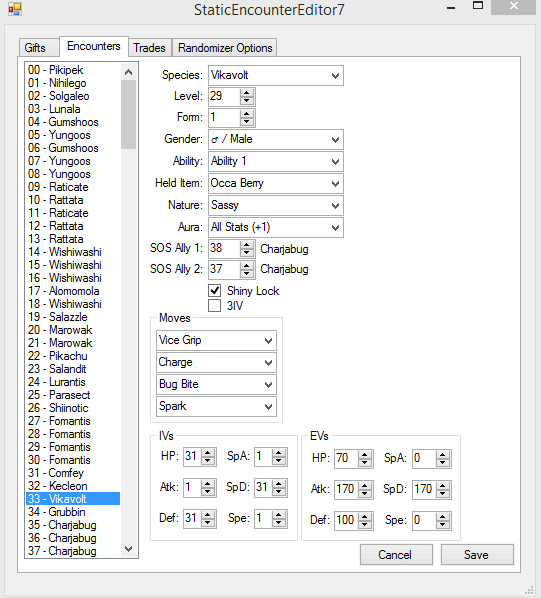The width and height of the screenshot is (541, 598).
Task: Decrement SOS Ally 2 spinner down
Action: (247, 273)
